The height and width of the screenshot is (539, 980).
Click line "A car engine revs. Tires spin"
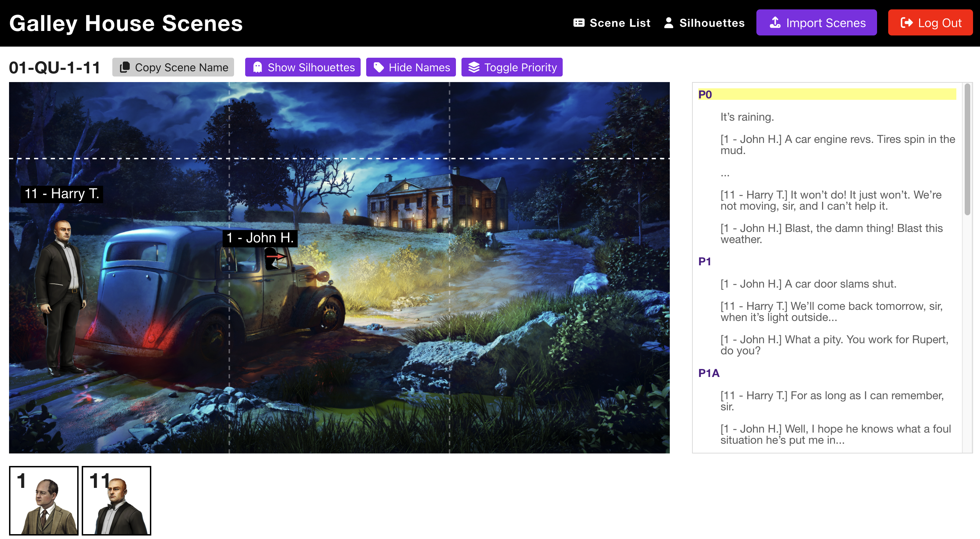tap(838, 145)
